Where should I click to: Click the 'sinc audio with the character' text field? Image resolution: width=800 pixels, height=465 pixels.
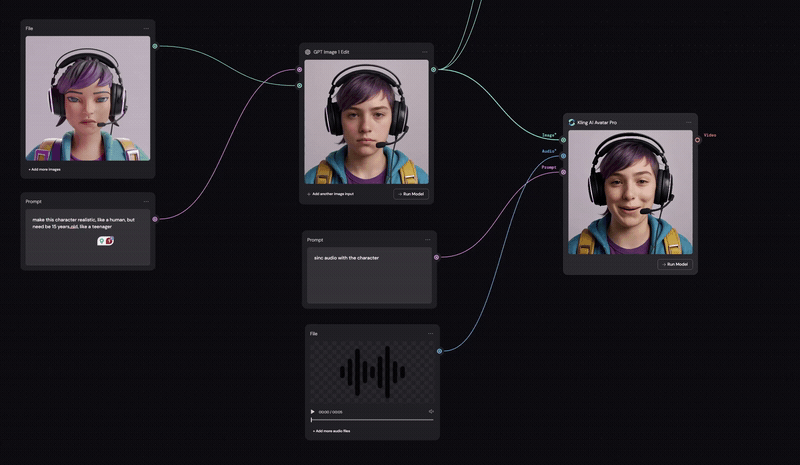click(x=369, y=276)
